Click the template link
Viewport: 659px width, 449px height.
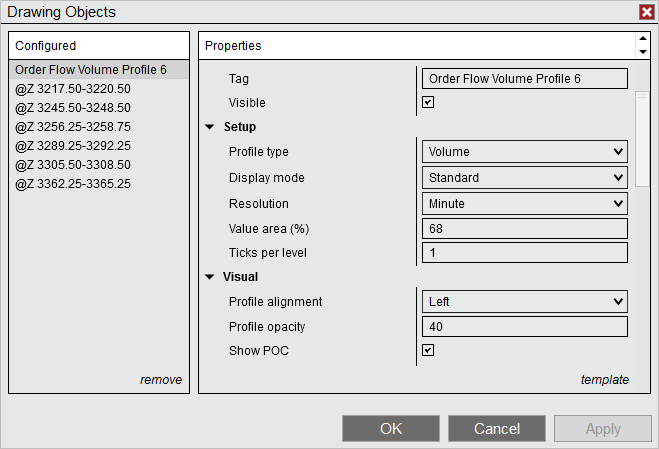605,380
